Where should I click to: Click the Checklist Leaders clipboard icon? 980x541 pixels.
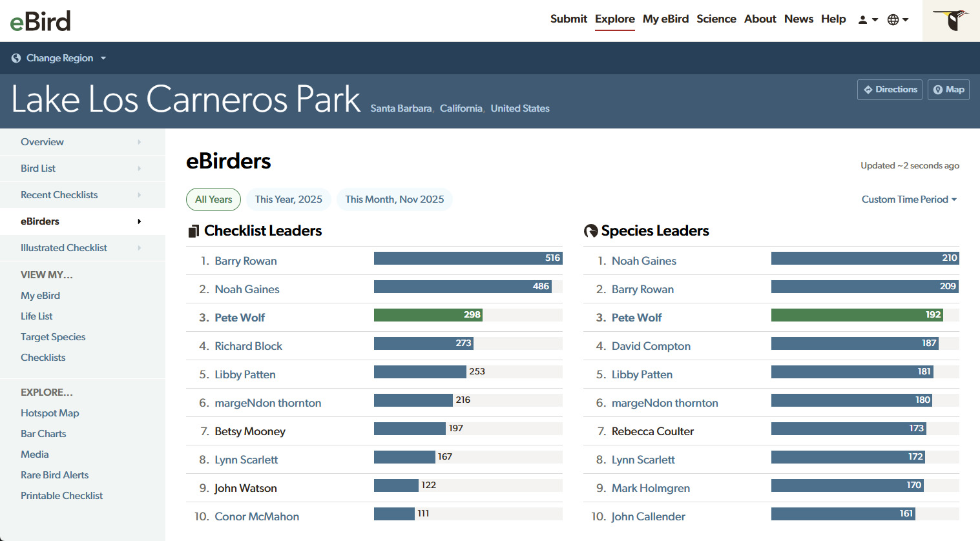pos(193,231)
